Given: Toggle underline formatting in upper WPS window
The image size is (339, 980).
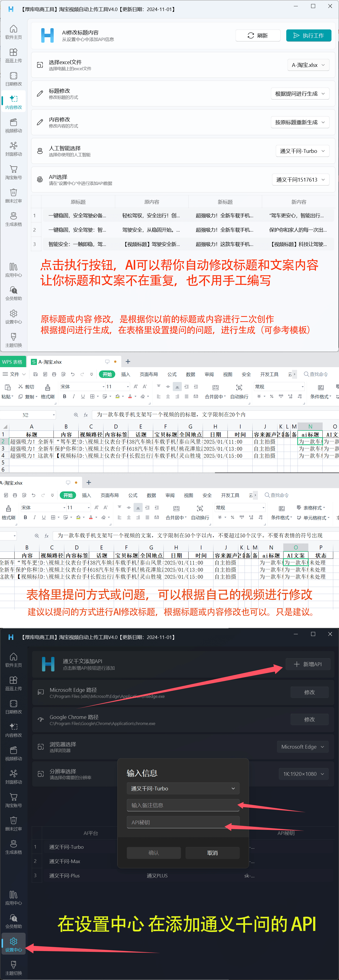Looking at the screenshot, I should coord(83,396).
